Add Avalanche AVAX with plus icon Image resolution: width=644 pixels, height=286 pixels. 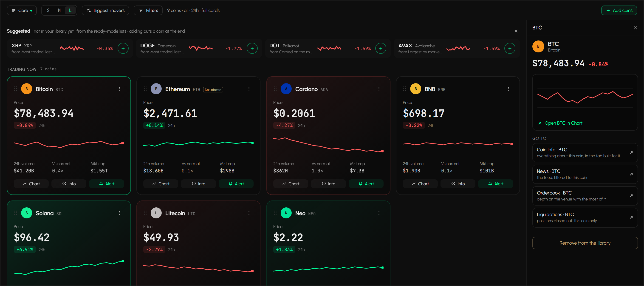click(x=510, y=48)
